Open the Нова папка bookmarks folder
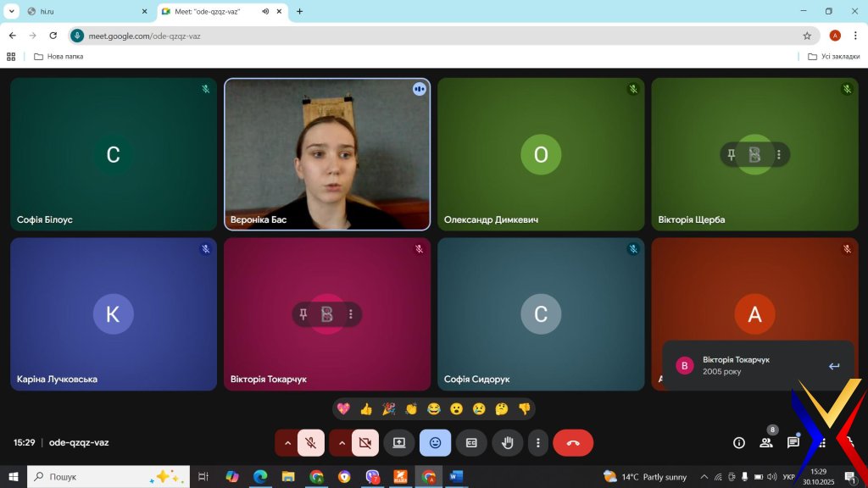The height and width of the screenshot is (488, 868). [x=58, y=57]
